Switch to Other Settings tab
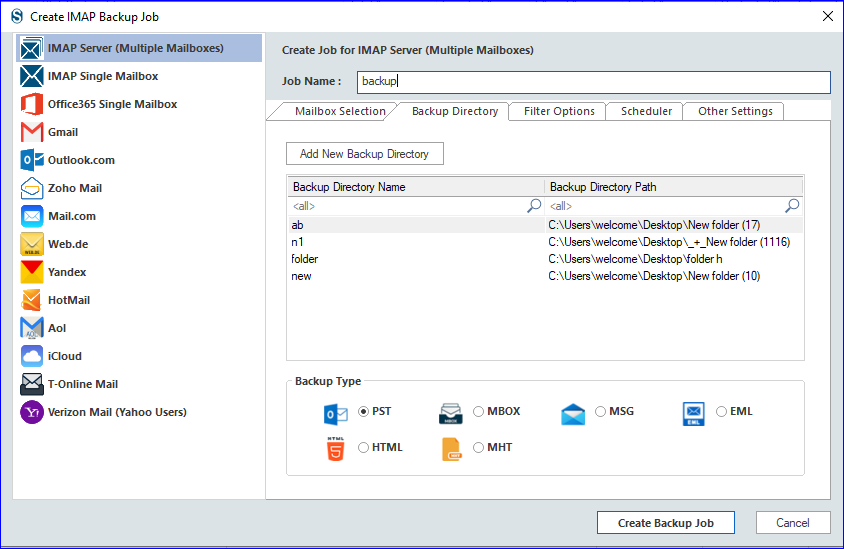This screenshot has height=549, width=844. coord(735,111)
